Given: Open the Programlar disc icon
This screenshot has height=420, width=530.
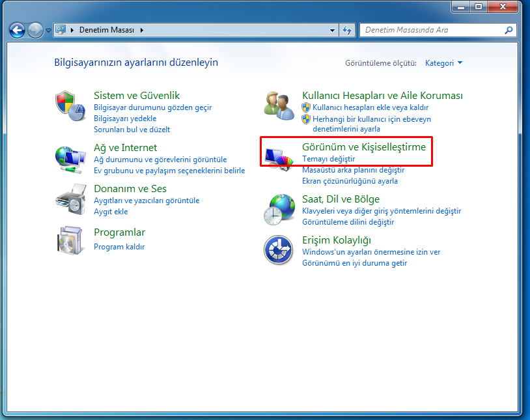Looking at the screenshot, I should (x=70, y=240).
